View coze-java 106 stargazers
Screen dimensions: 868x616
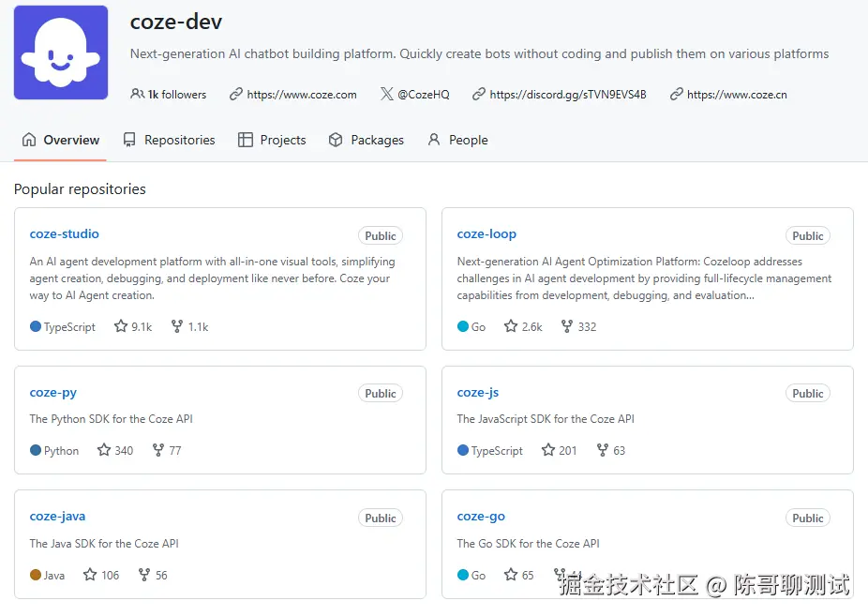[101, 575]
